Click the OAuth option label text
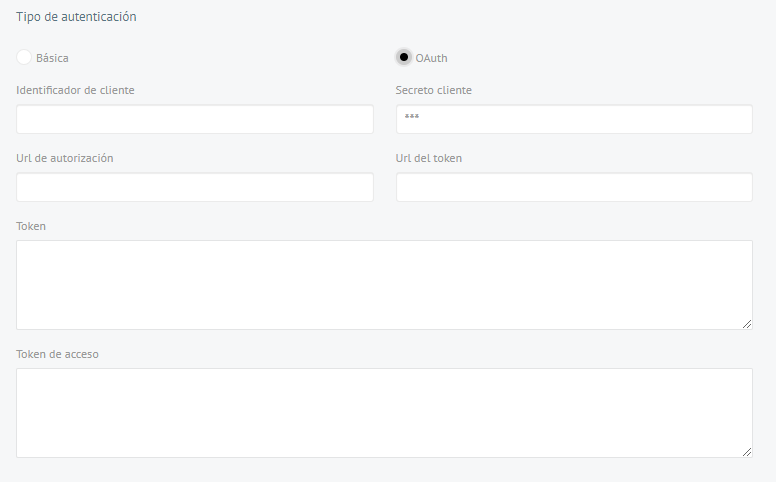Image resolution: width=776 pixels, height=482 pixels. [x=431, y=58]
